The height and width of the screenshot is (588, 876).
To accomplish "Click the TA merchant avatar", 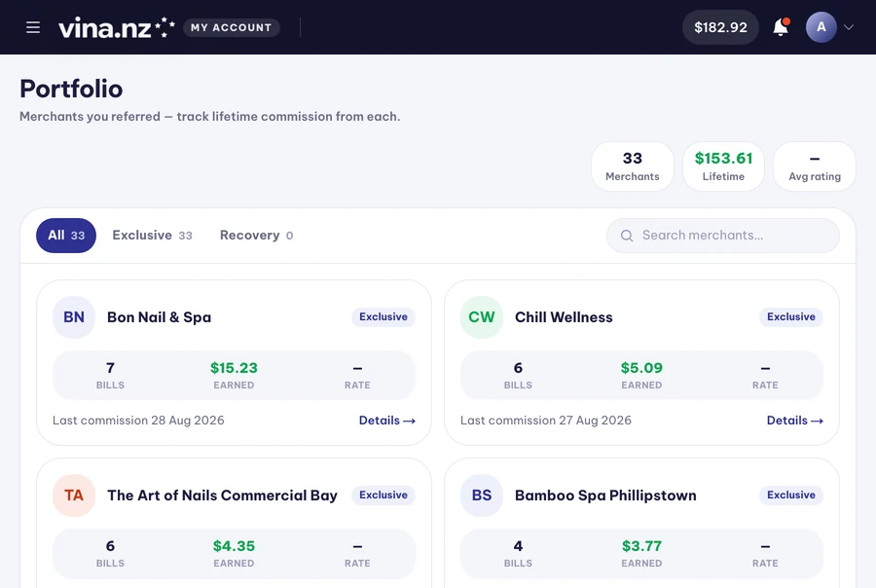I will coord(74,496).
